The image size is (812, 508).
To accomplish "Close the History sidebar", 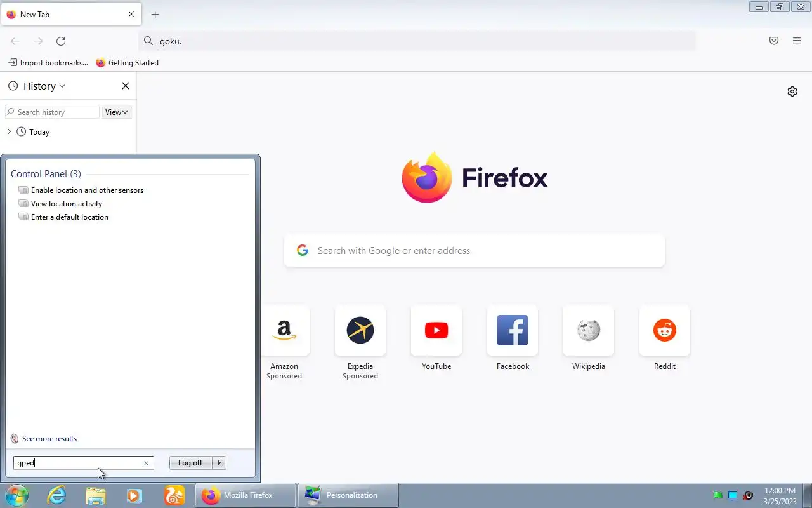I will click(x=126, y=86).
